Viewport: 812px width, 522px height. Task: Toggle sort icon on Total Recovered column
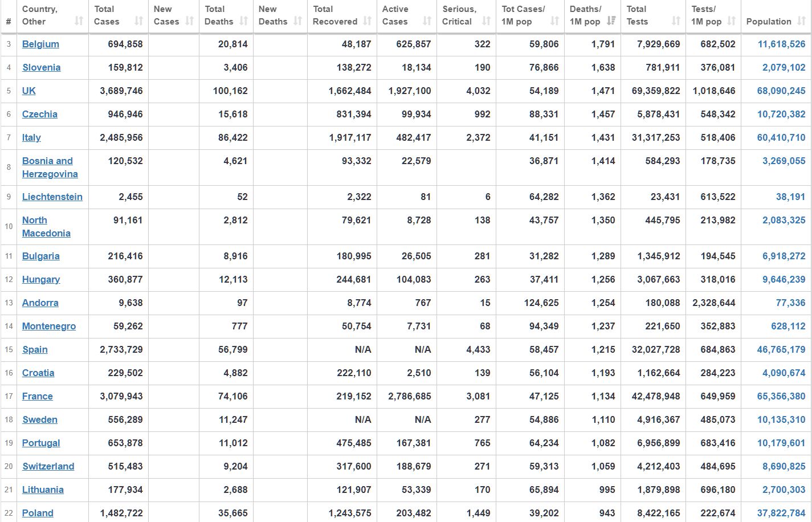(368, 21)
